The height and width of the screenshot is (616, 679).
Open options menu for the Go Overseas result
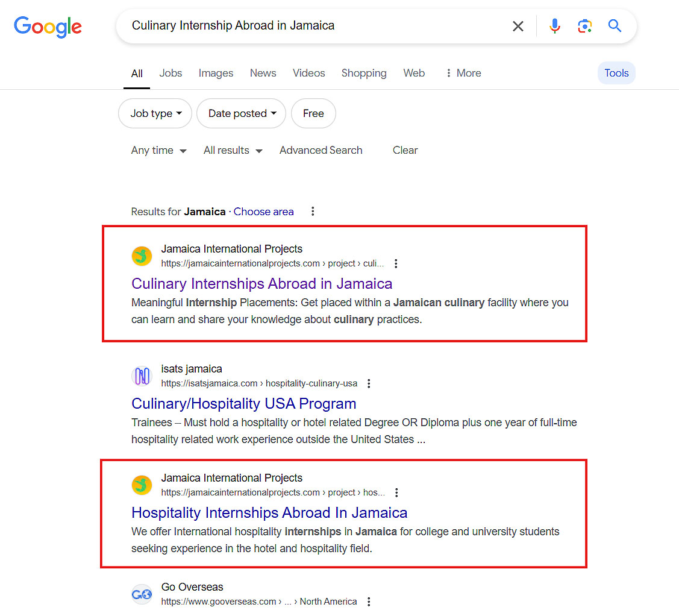[x=369, y=602]
